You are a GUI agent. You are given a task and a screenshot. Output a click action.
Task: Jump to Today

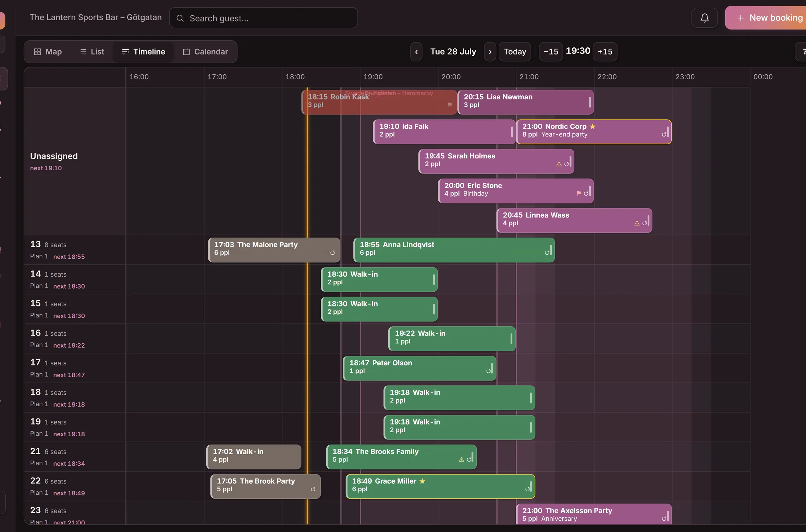(515, 52)
